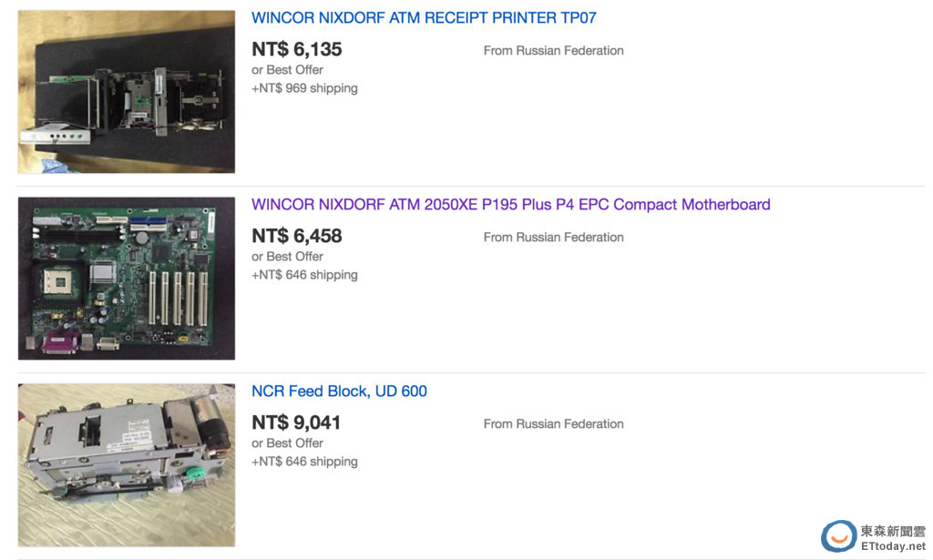Click the NT$ 6,458 price
Viewport: 933px width, 560px height.
click(x=297, y=236)
